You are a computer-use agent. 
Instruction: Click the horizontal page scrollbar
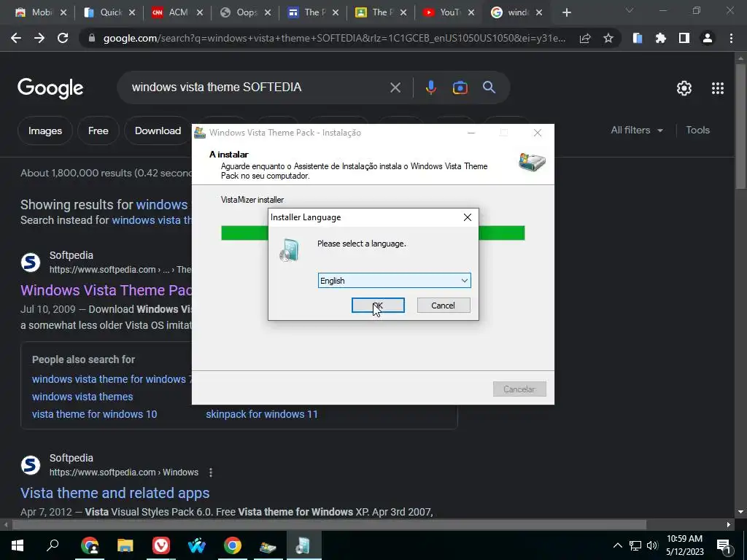point(329,525)
